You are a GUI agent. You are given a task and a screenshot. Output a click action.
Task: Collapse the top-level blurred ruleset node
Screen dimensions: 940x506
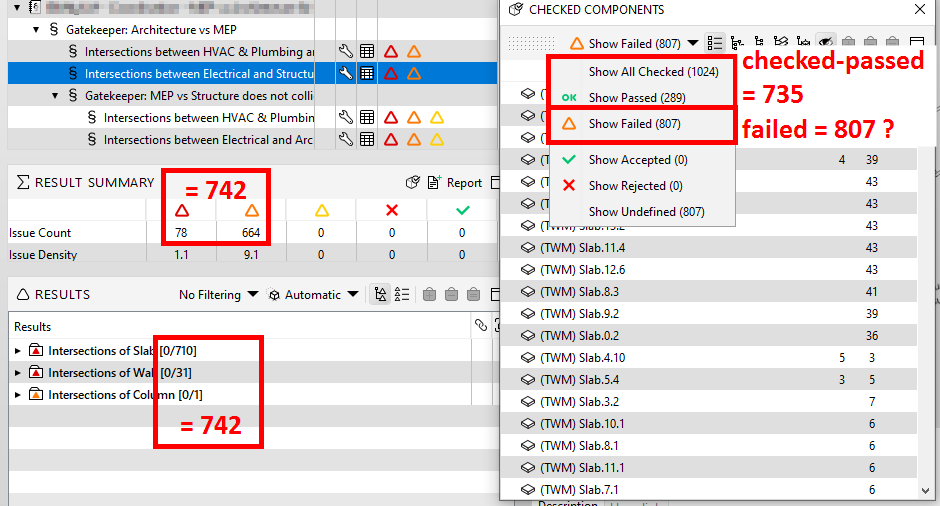coord(17,7)
